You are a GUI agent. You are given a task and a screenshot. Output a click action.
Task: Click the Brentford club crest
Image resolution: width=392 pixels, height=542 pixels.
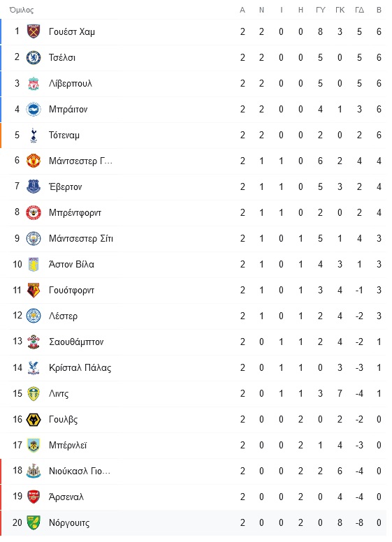click(34, 212)
